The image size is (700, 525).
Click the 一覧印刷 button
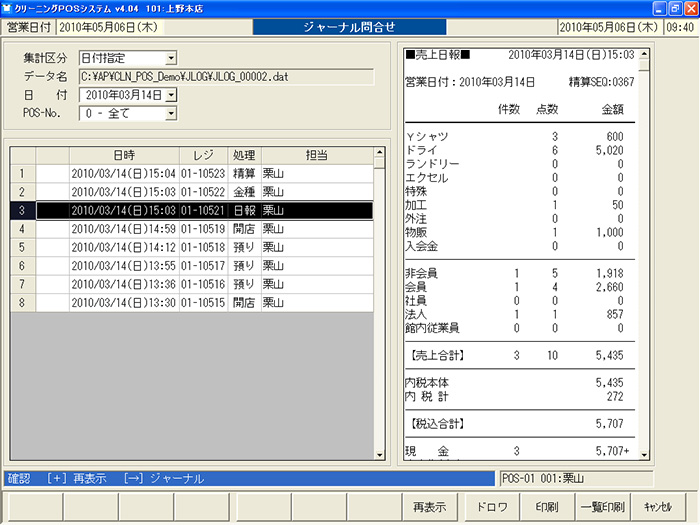tap(603, 507)
